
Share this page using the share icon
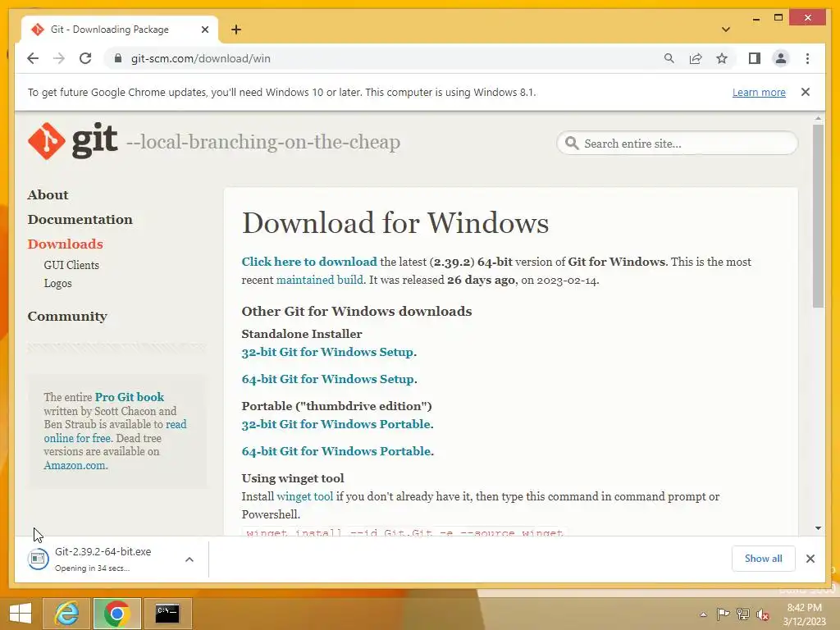click(696, 58)
